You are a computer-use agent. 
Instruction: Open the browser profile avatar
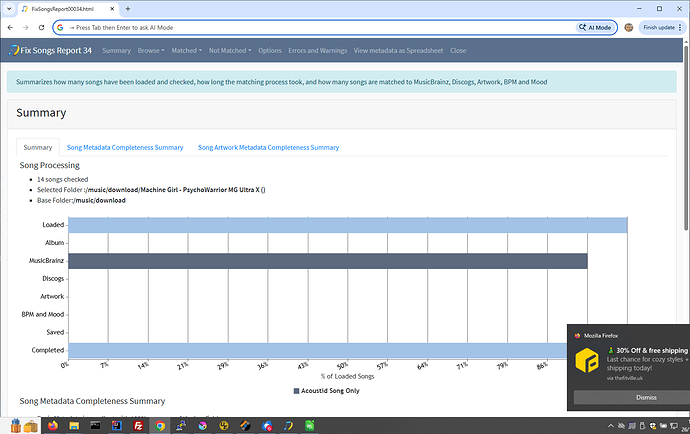(x=628, y=28)
